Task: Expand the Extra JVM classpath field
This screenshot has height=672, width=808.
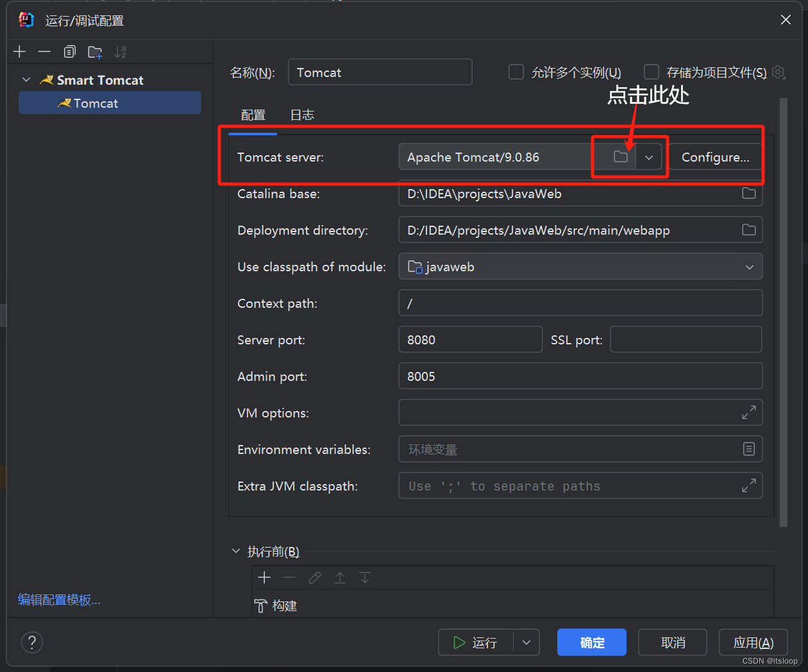Action: point(748,486)
